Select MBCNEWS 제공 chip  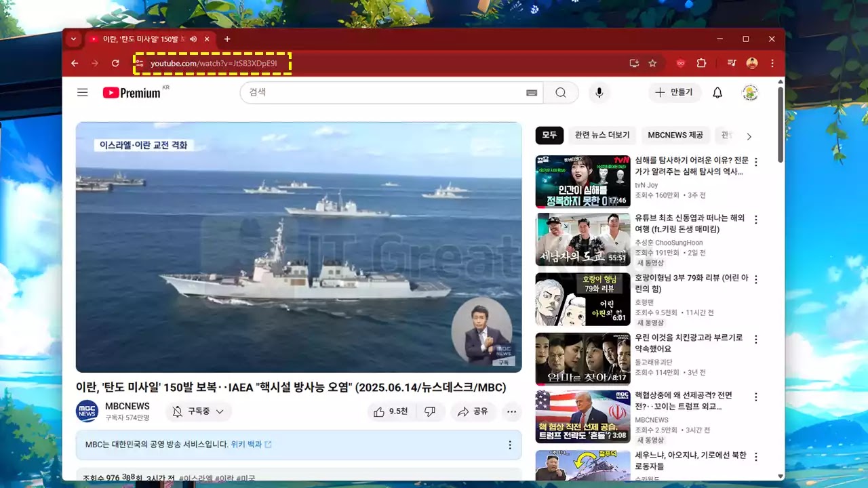coord(675,135)
